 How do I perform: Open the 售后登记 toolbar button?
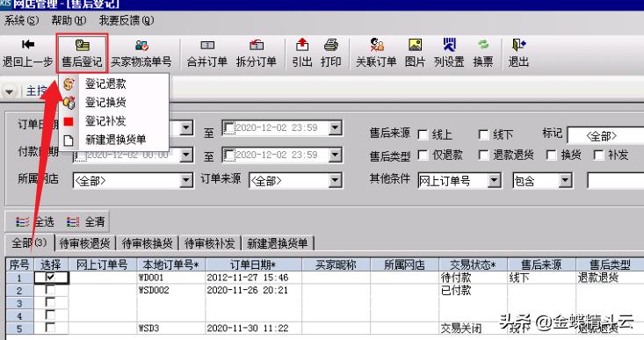(x=82, y=54)
